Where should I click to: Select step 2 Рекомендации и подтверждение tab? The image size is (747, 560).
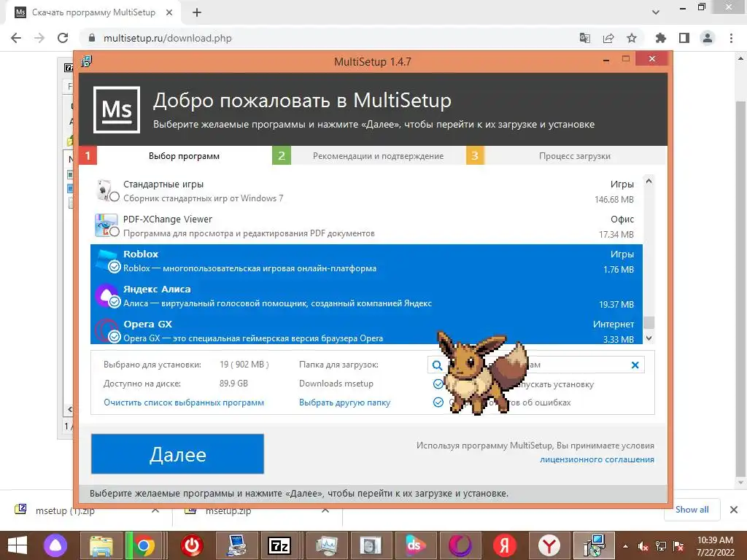click(x=368, y=156)
